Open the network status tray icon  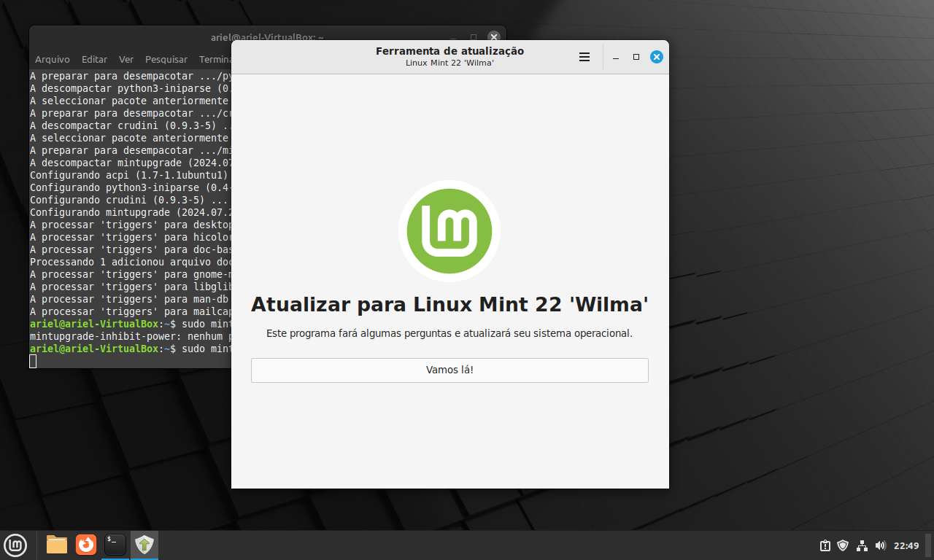(861, 545)
